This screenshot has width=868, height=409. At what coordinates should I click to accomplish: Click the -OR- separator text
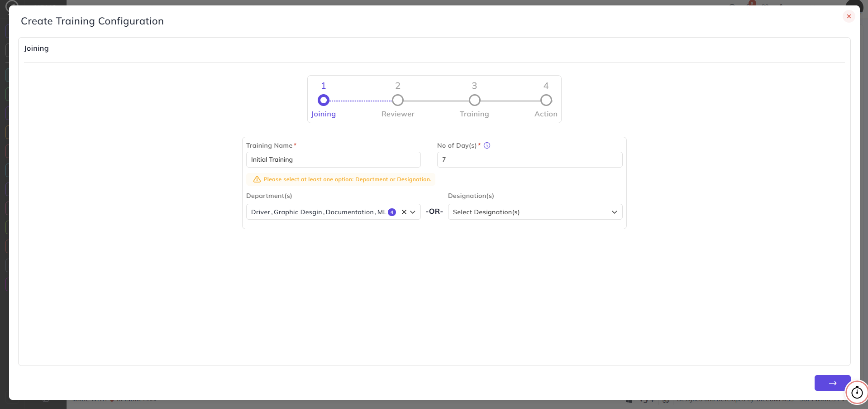tap(434, 212)
